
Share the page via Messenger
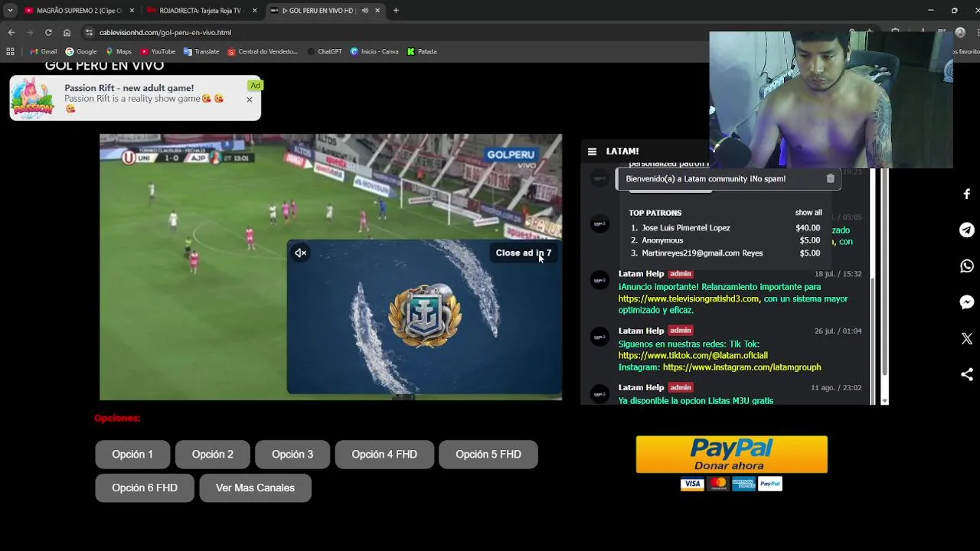click(x=967, y=302)
